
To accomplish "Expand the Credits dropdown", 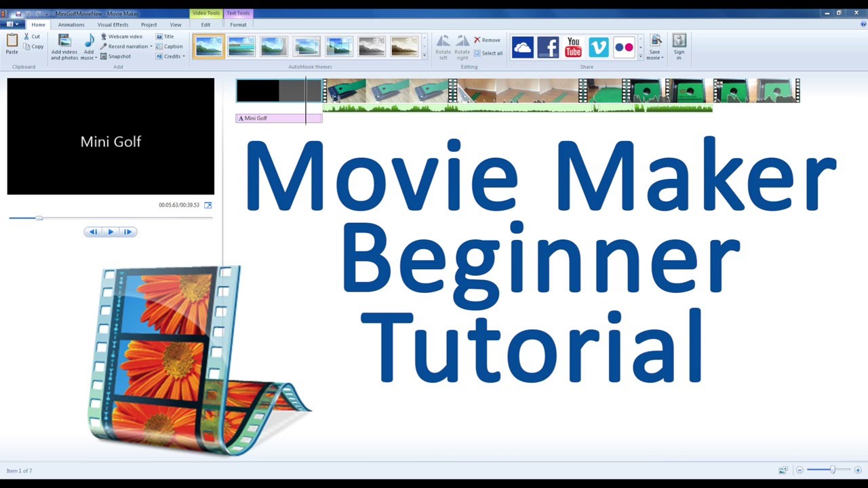I will 184,56.
